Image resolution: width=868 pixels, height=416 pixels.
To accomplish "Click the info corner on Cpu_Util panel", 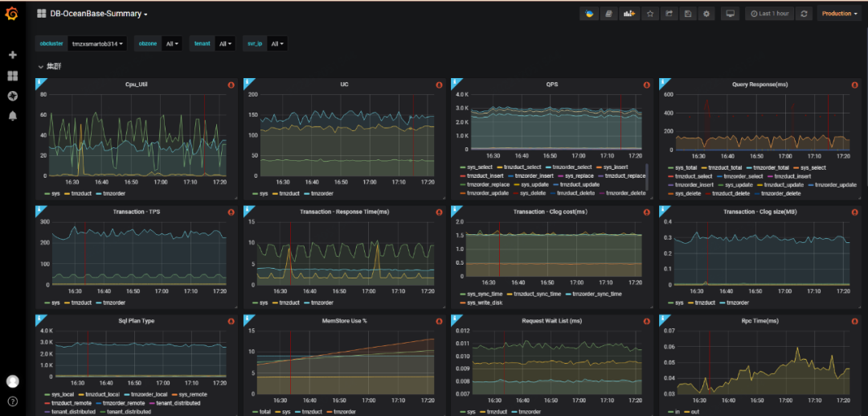I will pos(39,82).
